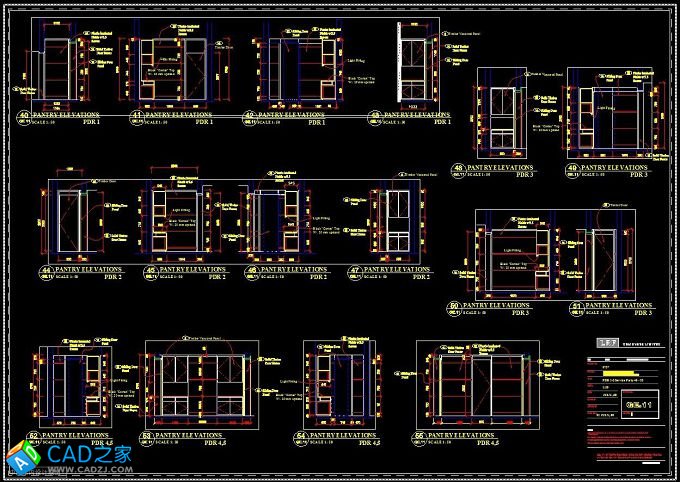Click the number 52 drawing tag circle
680x482 pixels.
[x=33, y=437]
